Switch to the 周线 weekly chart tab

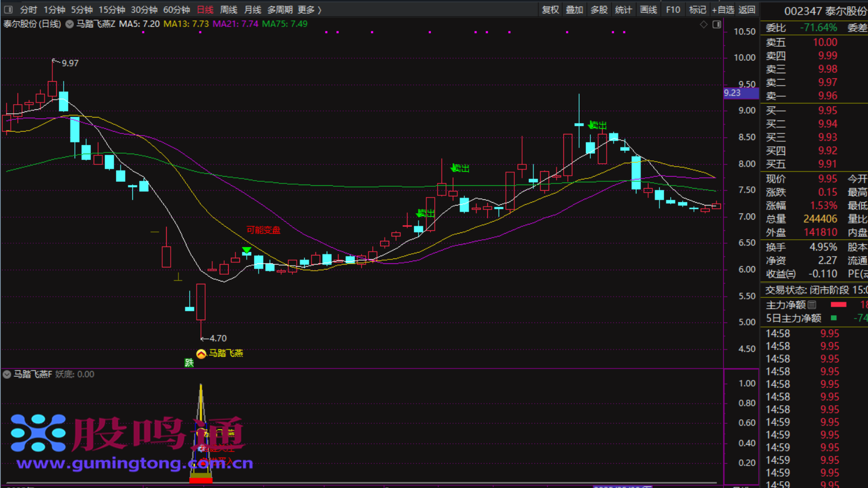[x=228, y=10]
